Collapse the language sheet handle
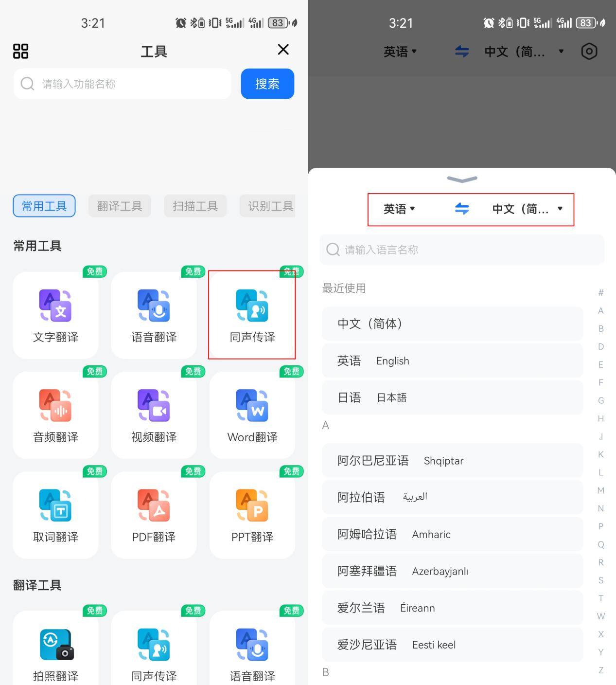Screen dimensions: 616x685 (462, 180)
